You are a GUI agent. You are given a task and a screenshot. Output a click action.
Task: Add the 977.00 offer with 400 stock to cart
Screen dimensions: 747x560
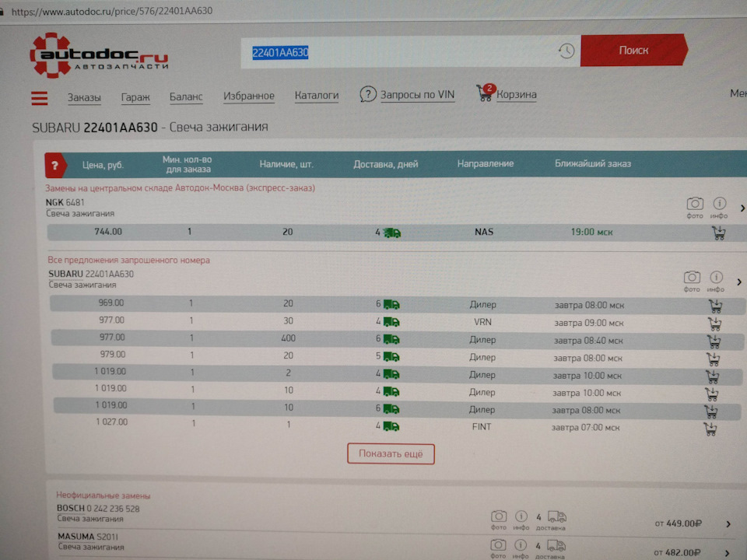click(714, 341)
